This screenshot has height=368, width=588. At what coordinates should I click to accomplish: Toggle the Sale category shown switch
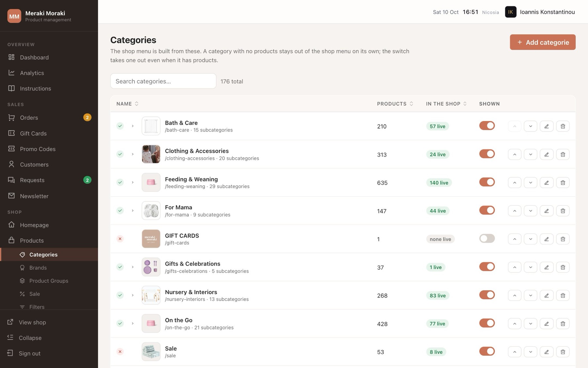point(487,351)
